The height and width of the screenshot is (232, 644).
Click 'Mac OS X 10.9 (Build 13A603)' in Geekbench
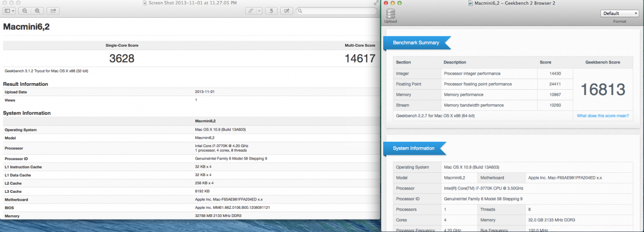coord(472,166)
